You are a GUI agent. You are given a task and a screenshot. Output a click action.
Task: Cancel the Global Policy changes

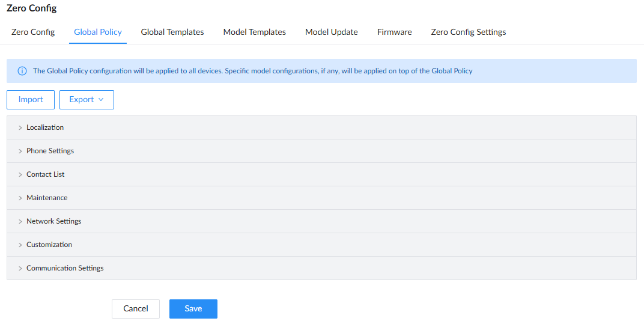136,309
